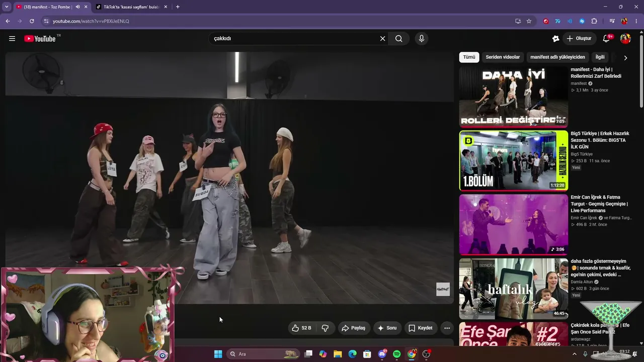Viewport: 644px width, 362px height.
Task: Click the manifest watermark on the video
Action: 443,289
